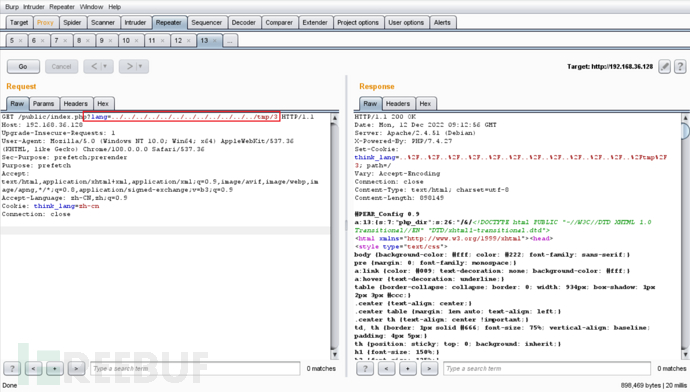Image resolution: width=690 pixels, height=392 pixels.
Task: Click plus button in request search bar
Action: point(55,368)
